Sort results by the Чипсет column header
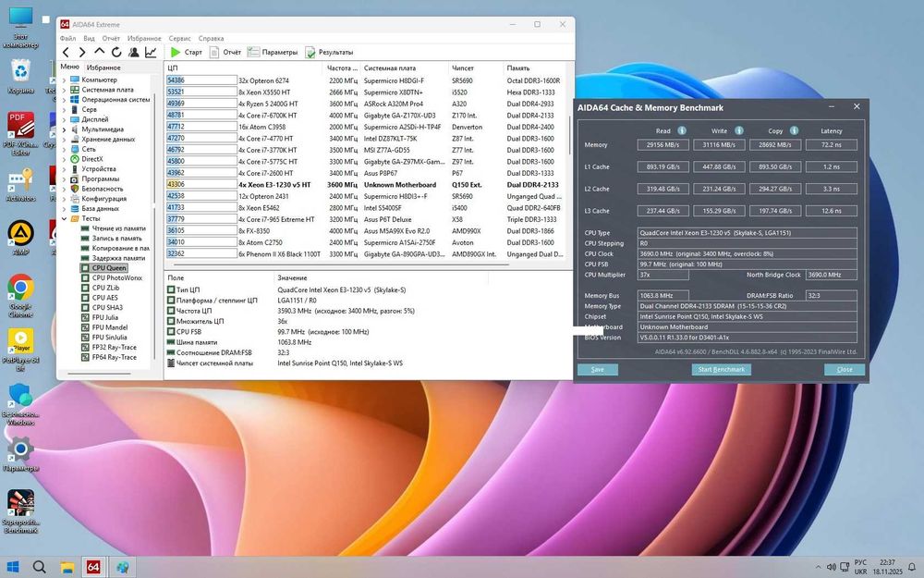924x578 pixels. coord(476,68)
